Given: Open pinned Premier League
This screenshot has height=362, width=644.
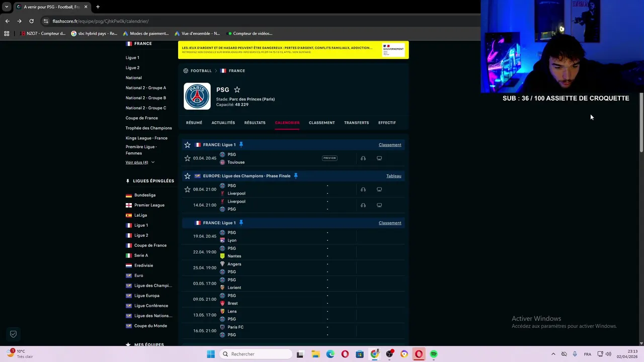Looking at the screenshot, I should click(x=149, y=205).
